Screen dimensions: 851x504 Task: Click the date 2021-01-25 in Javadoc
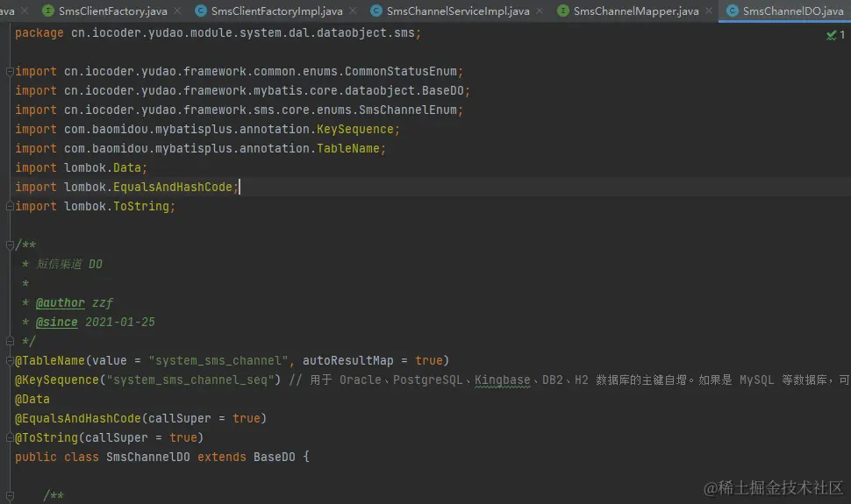point(120,323)
